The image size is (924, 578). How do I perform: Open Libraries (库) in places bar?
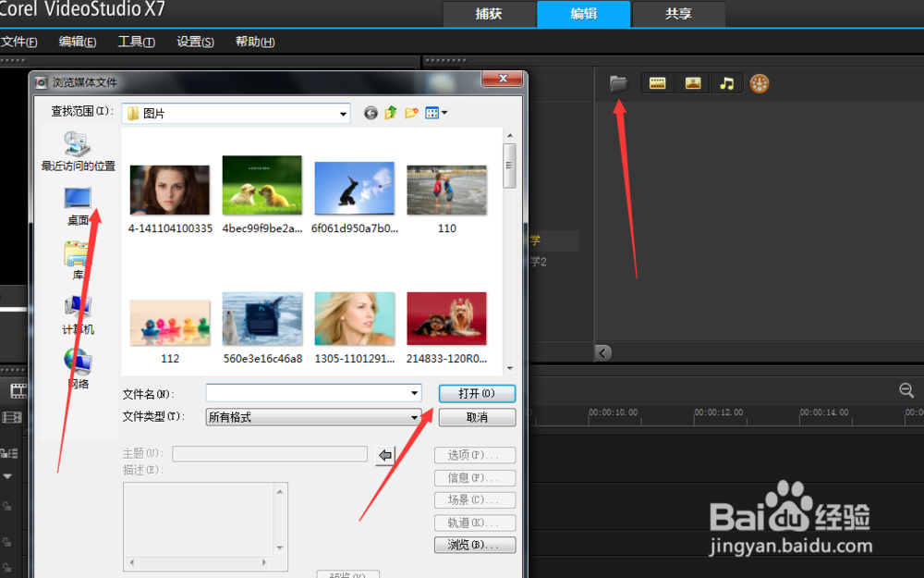[x=78, y=261]
